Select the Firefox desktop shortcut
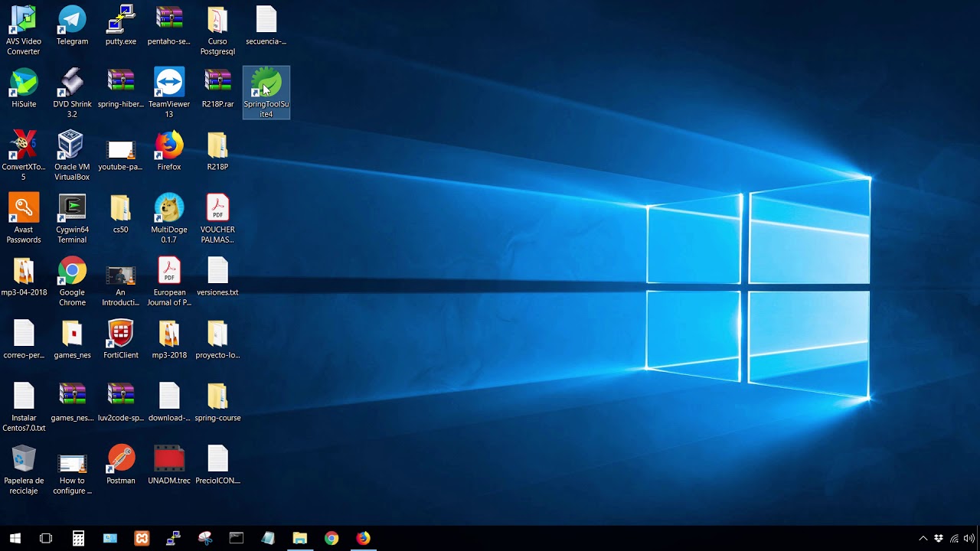Image resolution: width=980 pixels, height=551 pixels. point(169,152)
